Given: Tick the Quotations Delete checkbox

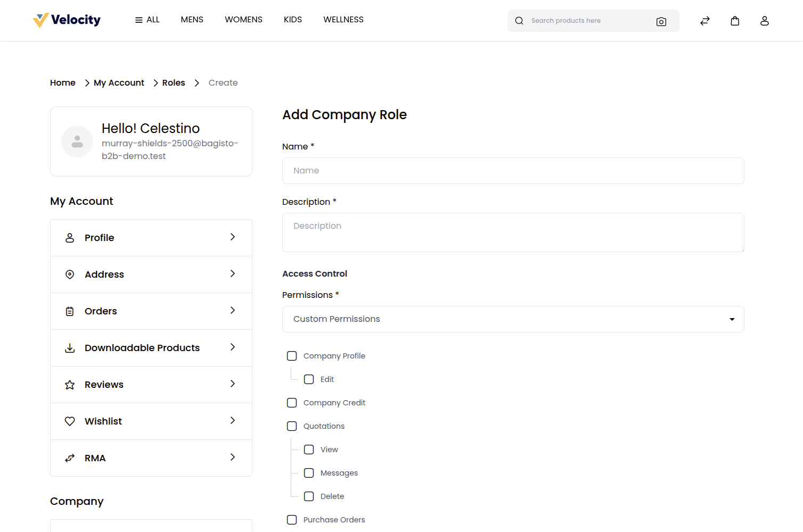Looking at the screenshot, I should (x=309, y=496).
